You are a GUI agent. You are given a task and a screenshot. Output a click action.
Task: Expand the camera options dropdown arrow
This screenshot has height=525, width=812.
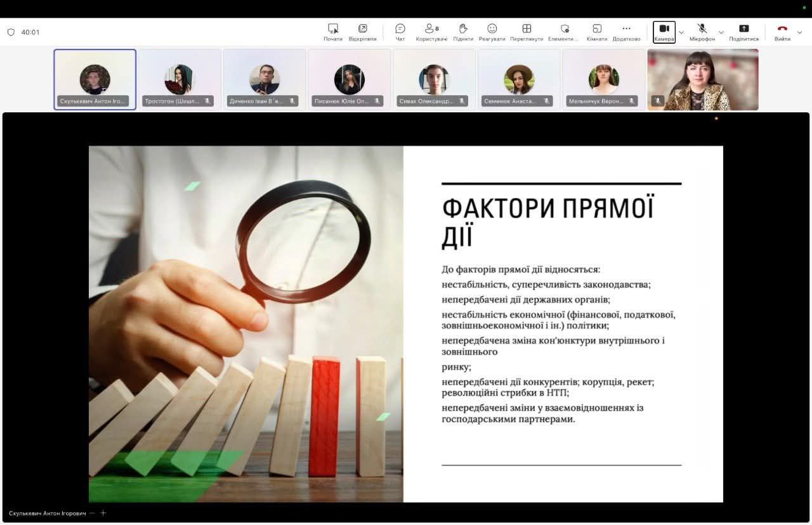681,32
